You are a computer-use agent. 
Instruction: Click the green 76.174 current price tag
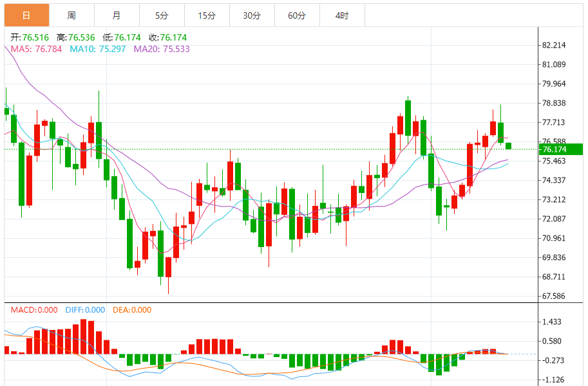[x=561, y=149]
